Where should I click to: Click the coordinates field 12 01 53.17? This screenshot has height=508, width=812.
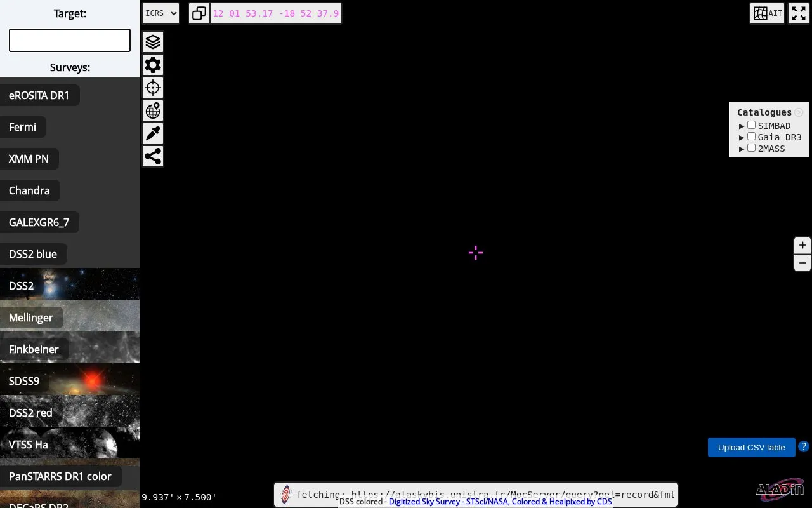point(276,13)
